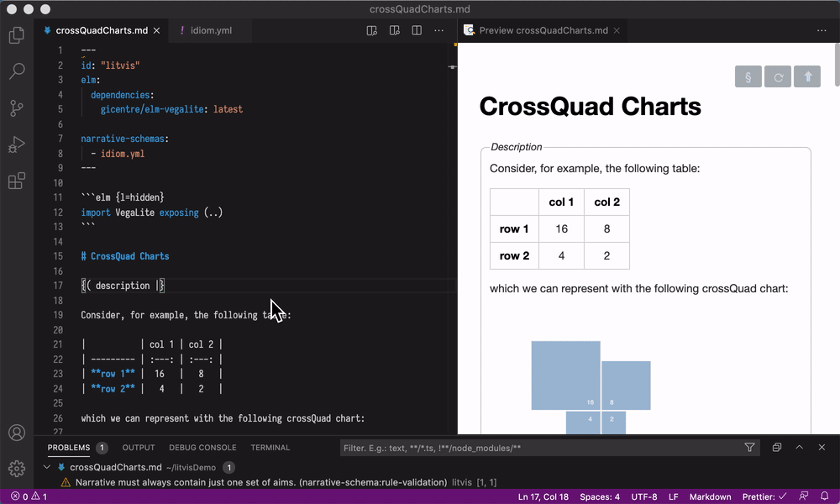
Task: Open the Accounts menu icon
Action: (x=17, y=433)
